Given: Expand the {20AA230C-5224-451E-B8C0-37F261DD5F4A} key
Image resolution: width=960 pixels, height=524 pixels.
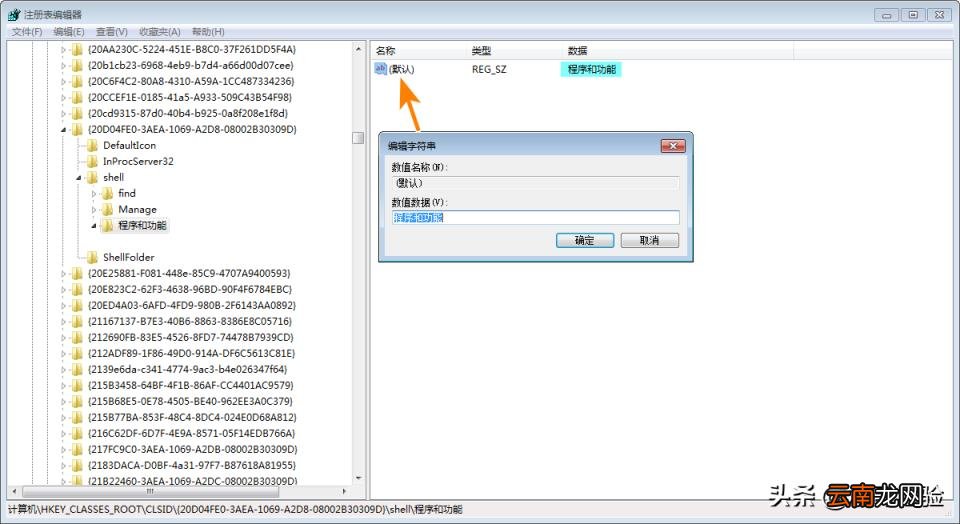Looking at the screenshot, I should pyautogui.click(x=64, y=50).
